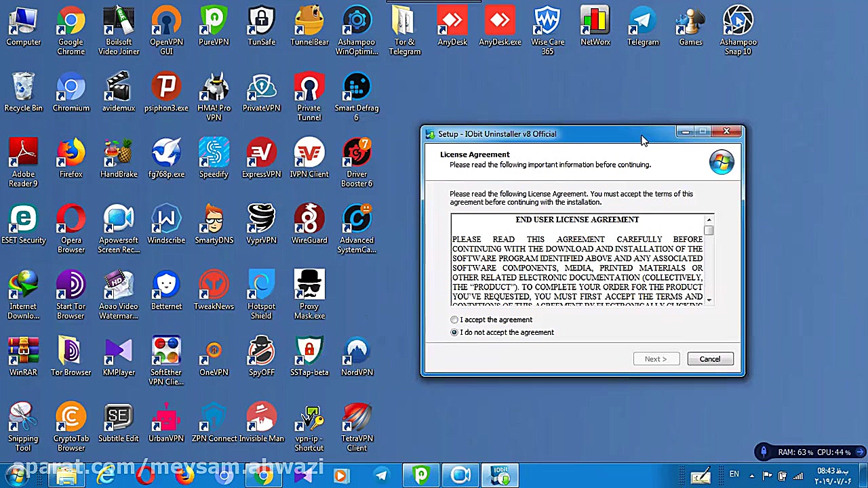The image size is (868, 488).
Task: Expand the RAM CPU monitor widget arrow
Action: click(860, 452)
